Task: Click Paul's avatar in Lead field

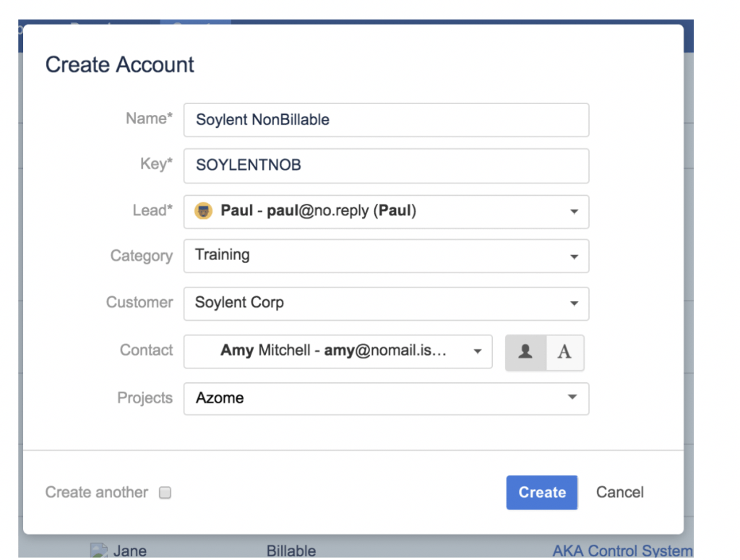Action: click(x=203, y=211)
